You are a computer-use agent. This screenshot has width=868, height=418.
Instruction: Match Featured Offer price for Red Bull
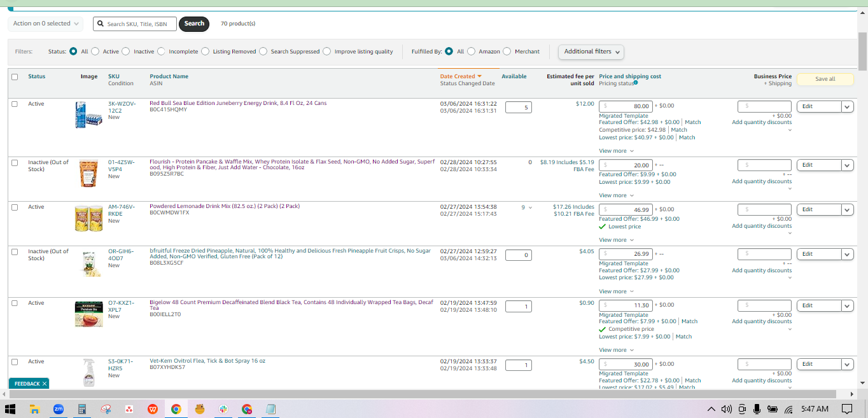pyautogui.click(x=693, y=122)
